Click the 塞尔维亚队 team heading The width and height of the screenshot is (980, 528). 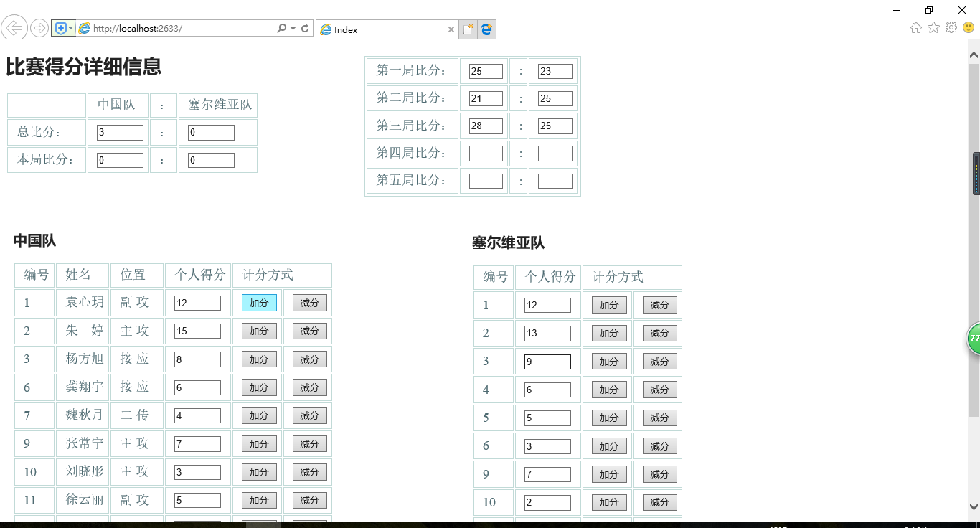508,242
